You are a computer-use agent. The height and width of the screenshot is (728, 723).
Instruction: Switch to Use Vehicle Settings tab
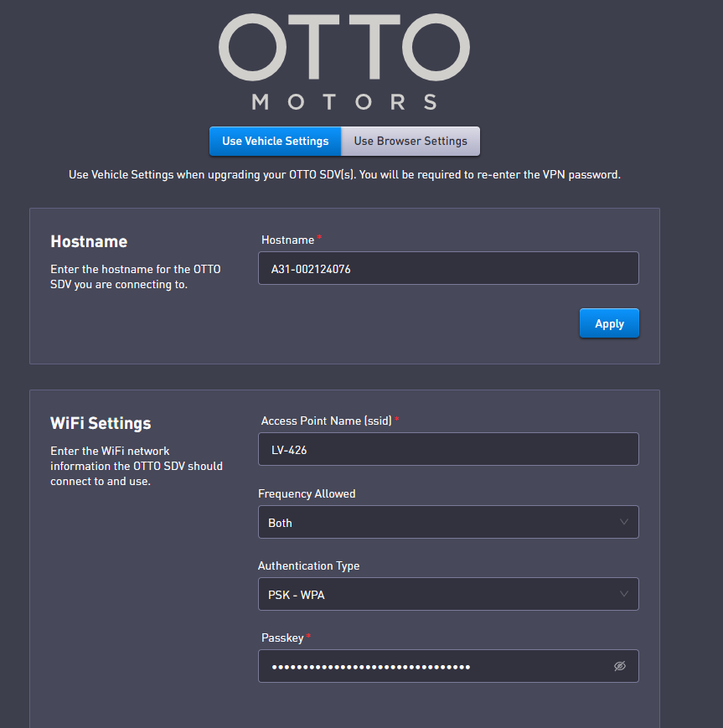coord(275,141)
